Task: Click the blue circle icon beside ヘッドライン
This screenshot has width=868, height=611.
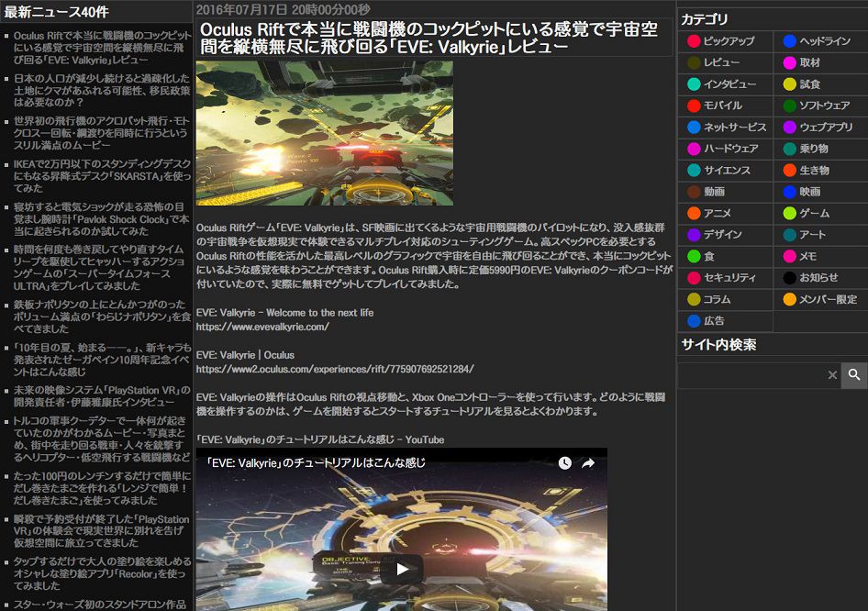Action: pos(790,41)
